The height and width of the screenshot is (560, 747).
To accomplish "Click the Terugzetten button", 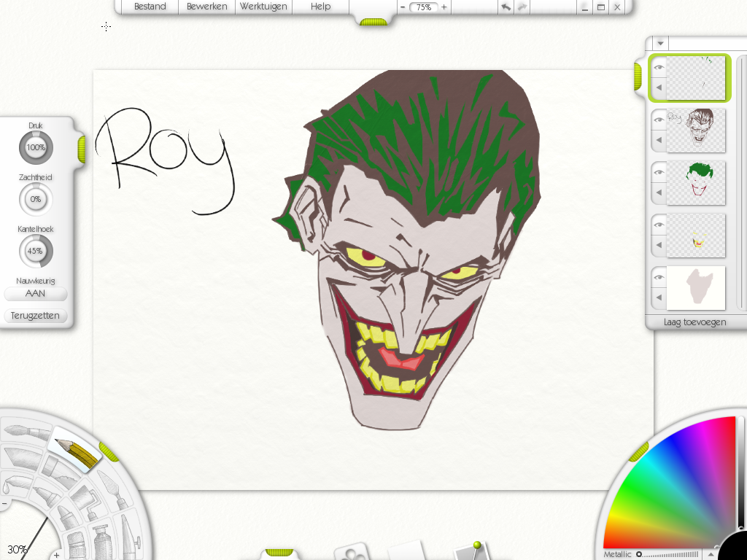I will pos(35,316).
